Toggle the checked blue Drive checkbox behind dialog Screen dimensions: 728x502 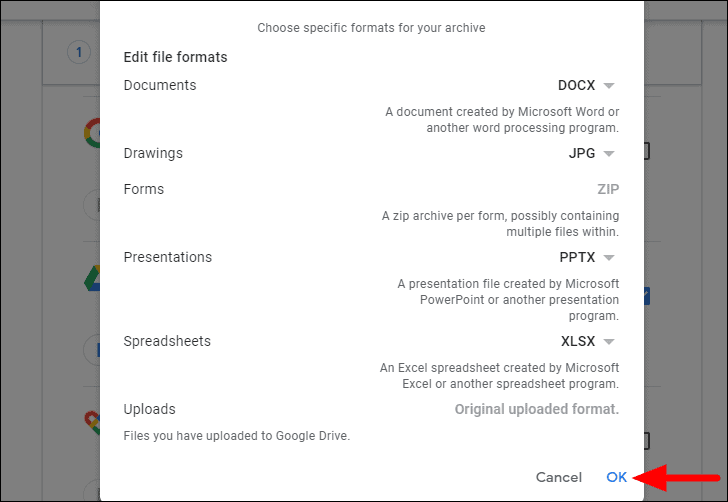point(647,296)
